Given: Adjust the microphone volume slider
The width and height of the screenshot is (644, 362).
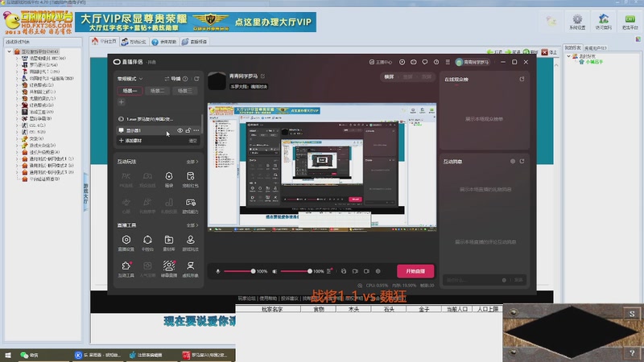Looking at the screenshot, I should coord(240,271).
